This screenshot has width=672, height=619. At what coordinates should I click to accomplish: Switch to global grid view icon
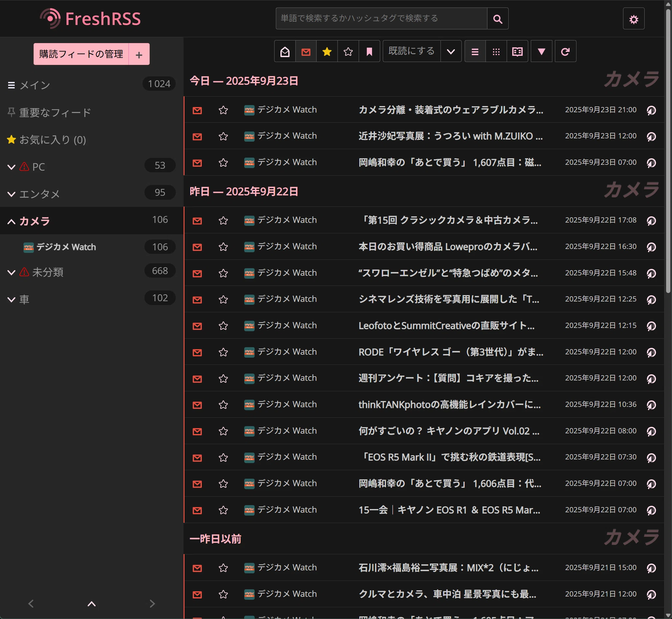coord(496,52)
